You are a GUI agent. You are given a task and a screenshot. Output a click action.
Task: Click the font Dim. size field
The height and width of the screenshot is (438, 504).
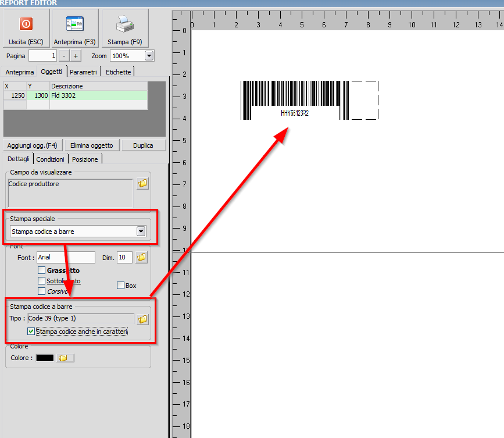[124, 257]
